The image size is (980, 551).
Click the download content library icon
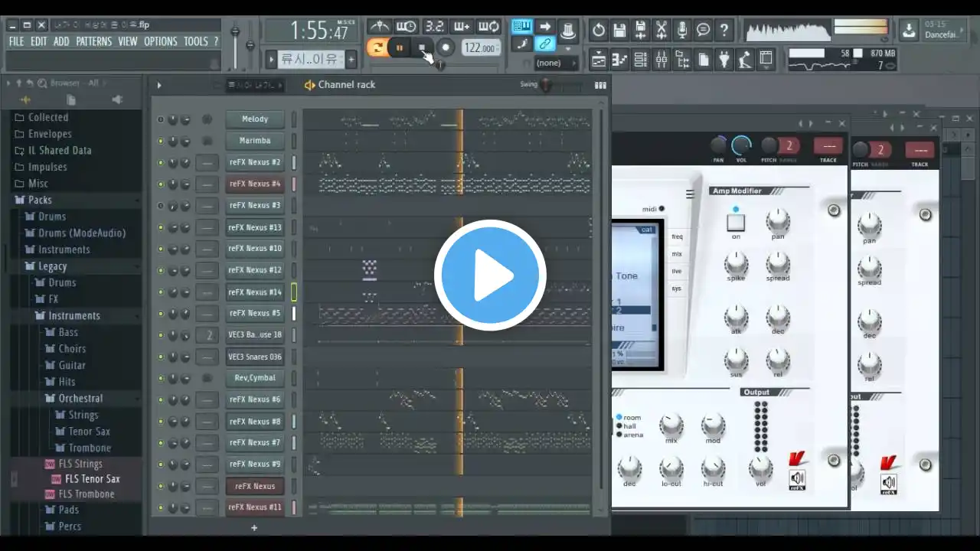(x=909, y=31)
